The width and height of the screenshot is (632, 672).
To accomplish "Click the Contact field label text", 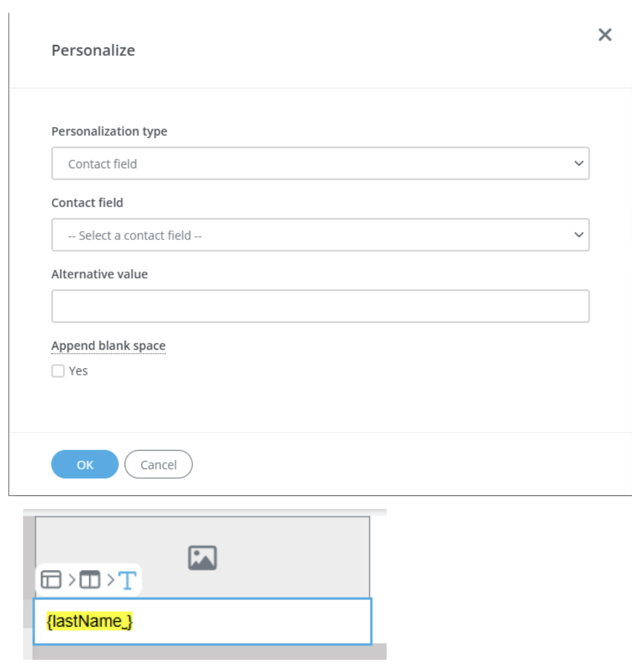I will (87, 203).
